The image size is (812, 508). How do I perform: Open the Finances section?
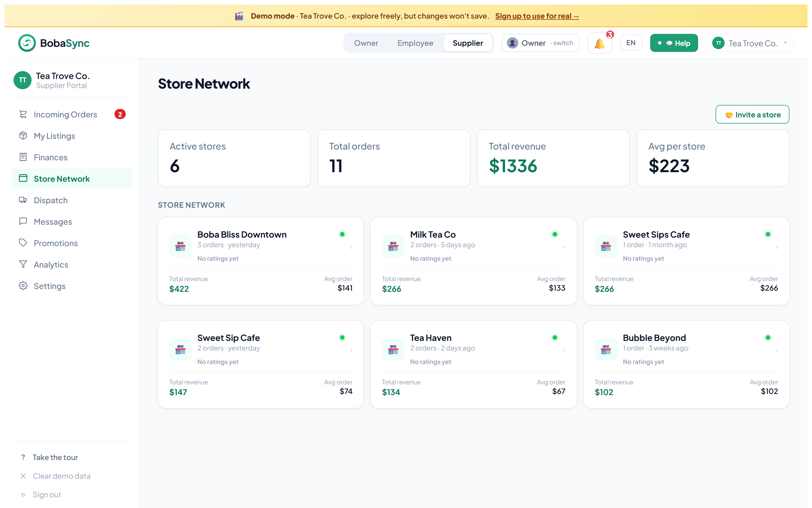pos(72,157)
